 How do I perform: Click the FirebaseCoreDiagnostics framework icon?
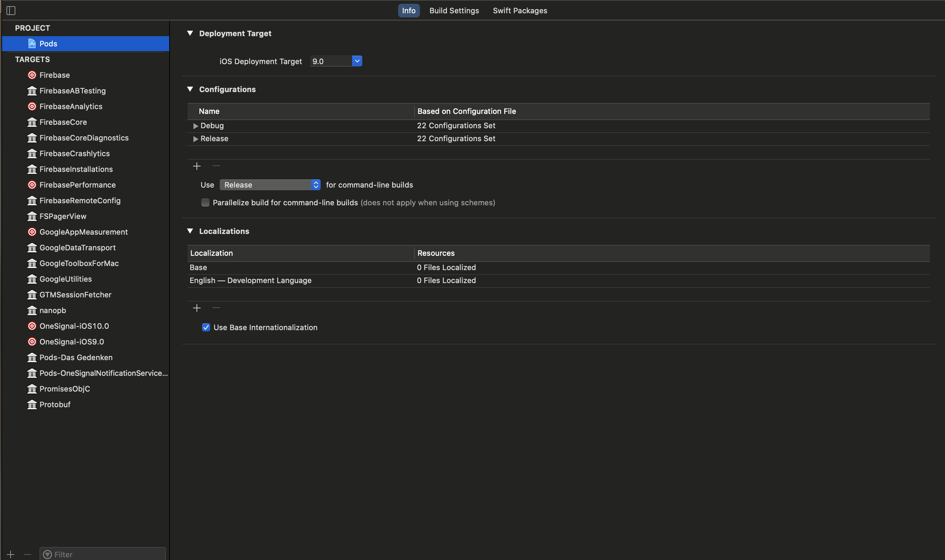pyautogui.click(x=32, y=138)
